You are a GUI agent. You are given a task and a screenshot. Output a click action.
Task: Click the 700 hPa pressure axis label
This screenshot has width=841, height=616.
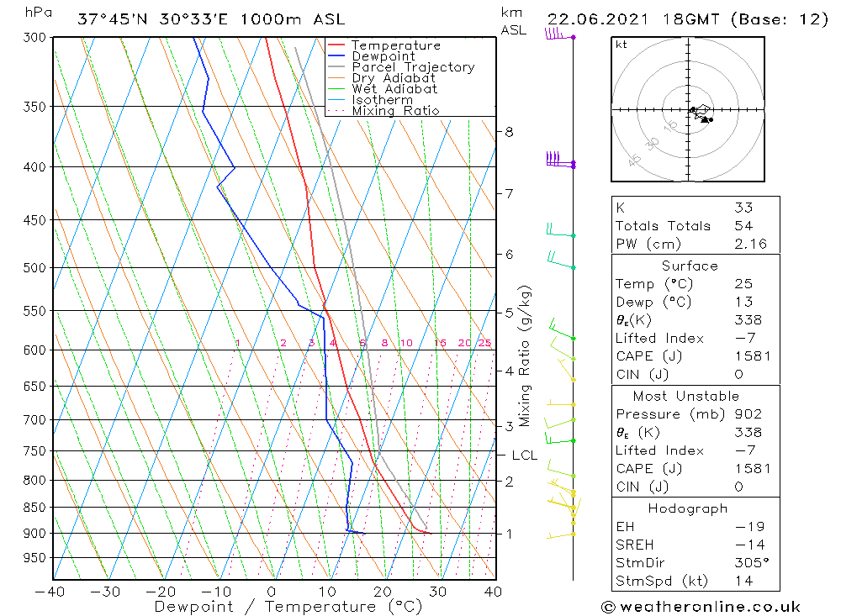pos(34,420)
